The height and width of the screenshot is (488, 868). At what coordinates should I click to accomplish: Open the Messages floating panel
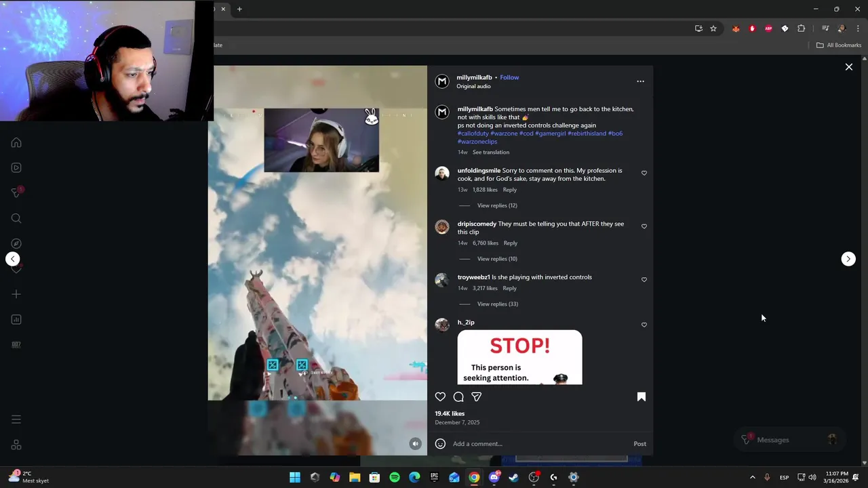point(789,440)
